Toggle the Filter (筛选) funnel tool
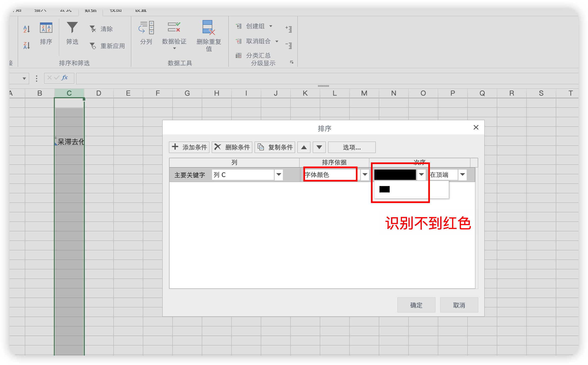 point(72,33)
